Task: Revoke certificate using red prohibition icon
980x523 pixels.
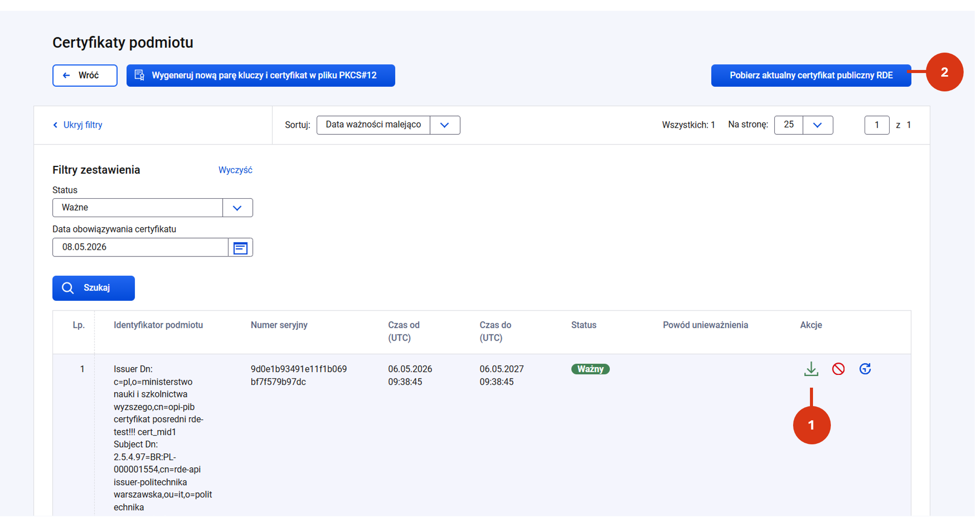Action: pos(838,369)
